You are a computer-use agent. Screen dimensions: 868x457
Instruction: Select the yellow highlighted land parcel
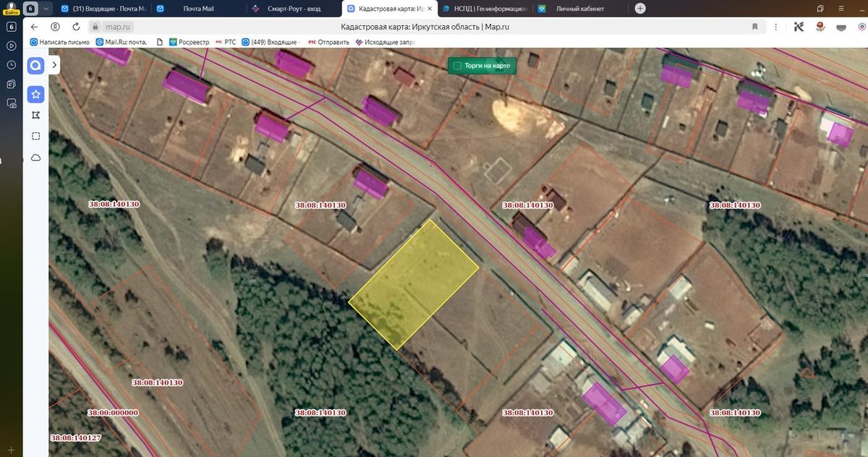pos(414,285)
